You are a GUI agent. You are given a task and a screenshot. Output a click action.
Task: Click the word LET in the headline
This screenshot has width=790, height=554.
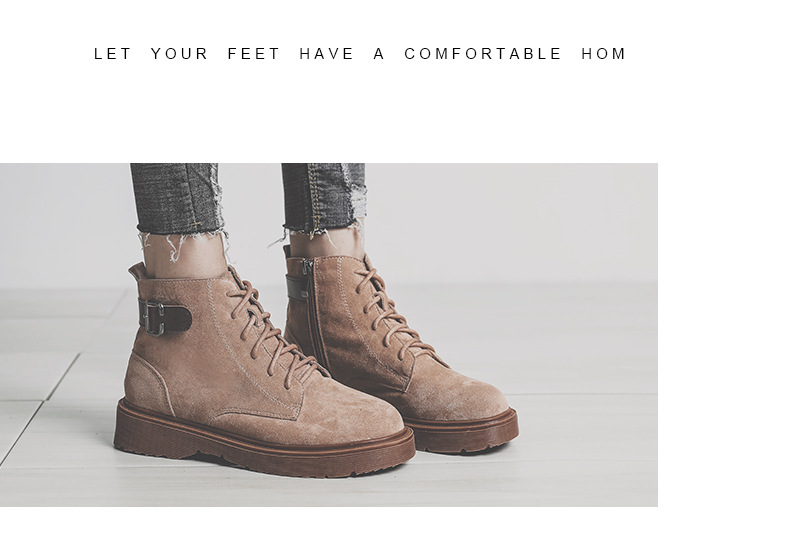coord(112,54)
